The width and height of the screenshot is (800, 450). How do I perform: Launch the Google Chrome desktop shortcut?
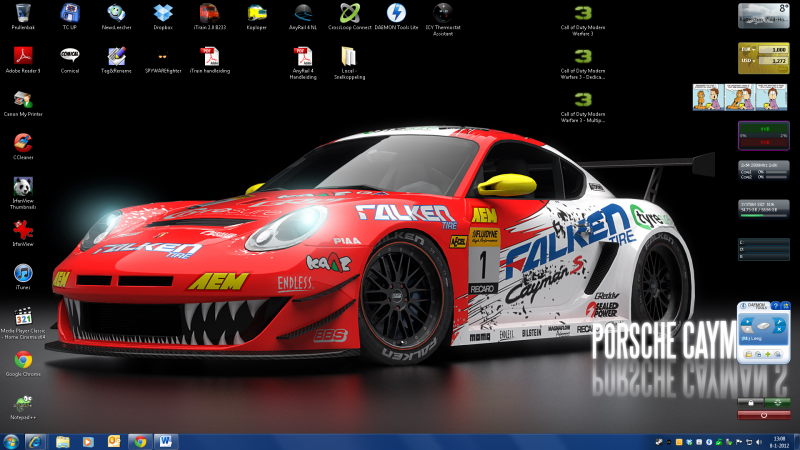(x=23, y=363)
